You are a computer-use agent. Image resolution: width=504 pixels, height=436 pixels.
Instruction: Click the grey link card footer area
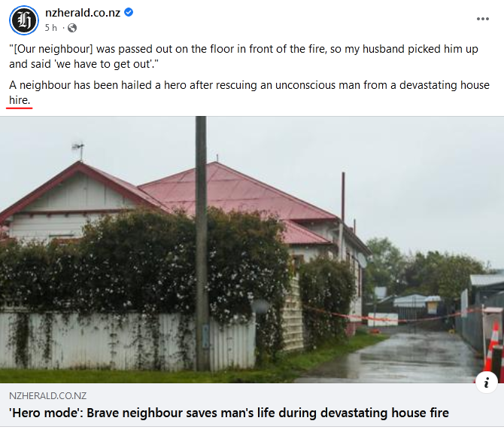pos(252,405)
